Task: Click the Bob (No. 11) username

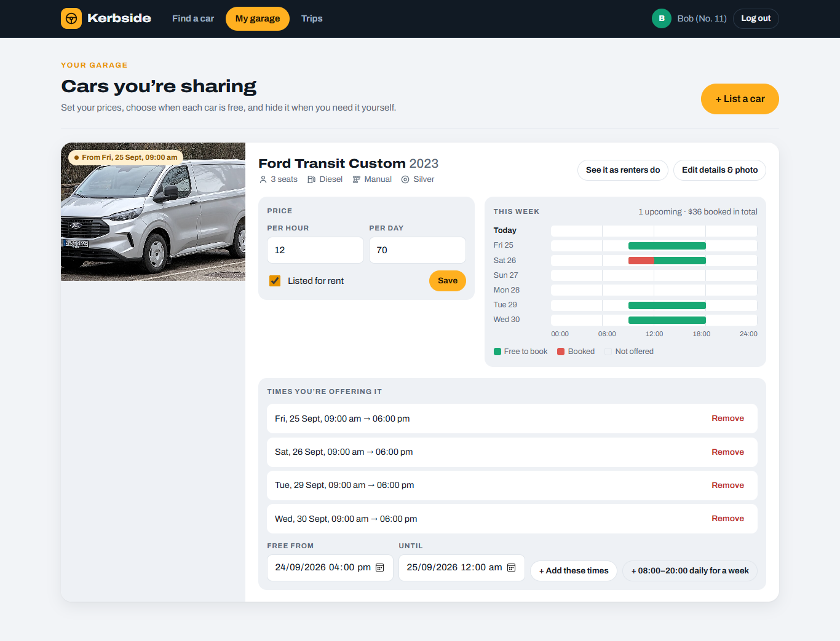Action: pos(702,18)
